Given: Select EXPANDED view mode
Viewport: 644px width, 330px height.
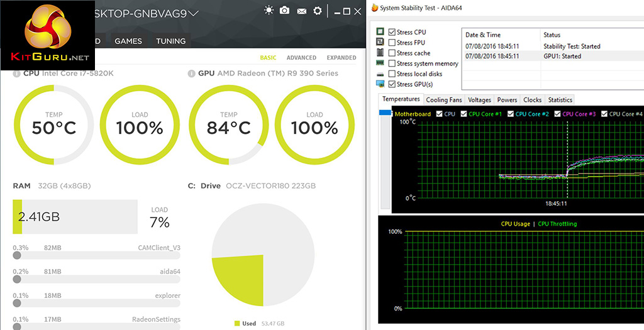Looking at the screenshot, I should [x=341, y=58].
